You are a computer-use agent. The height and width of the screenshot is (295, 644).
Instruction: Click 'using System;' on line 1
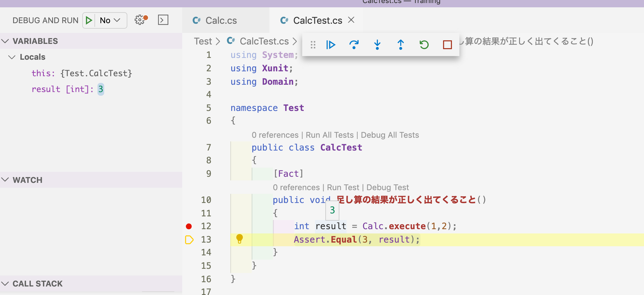pos(264,55)
